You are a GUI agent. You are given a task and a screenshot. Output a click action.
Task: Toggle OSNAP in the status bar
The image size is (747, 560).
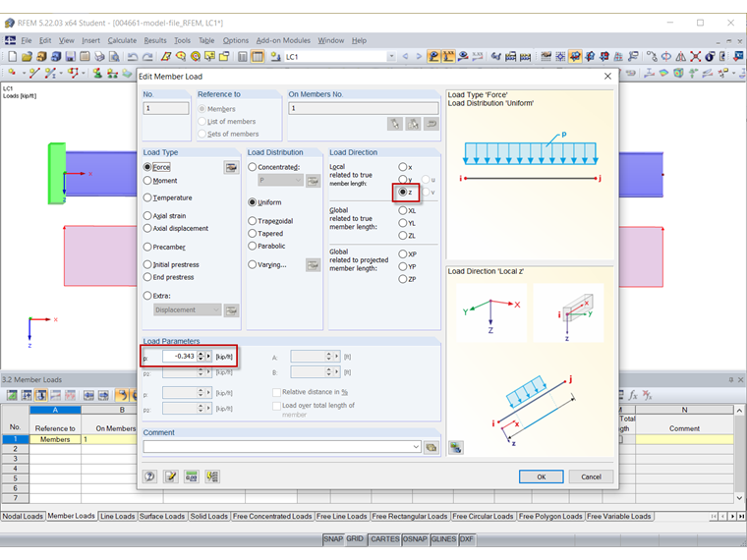(x=415, y=539)
